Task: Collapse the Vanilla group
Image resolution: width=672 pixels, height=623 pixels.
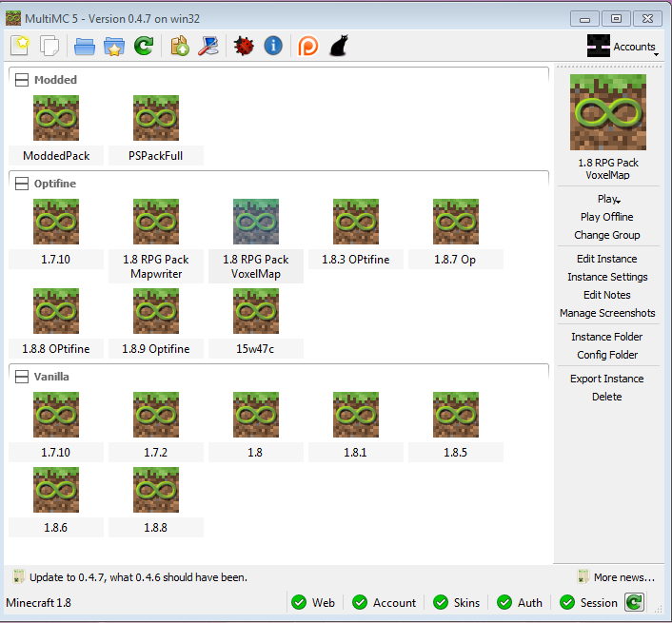Action: [20, 376]
